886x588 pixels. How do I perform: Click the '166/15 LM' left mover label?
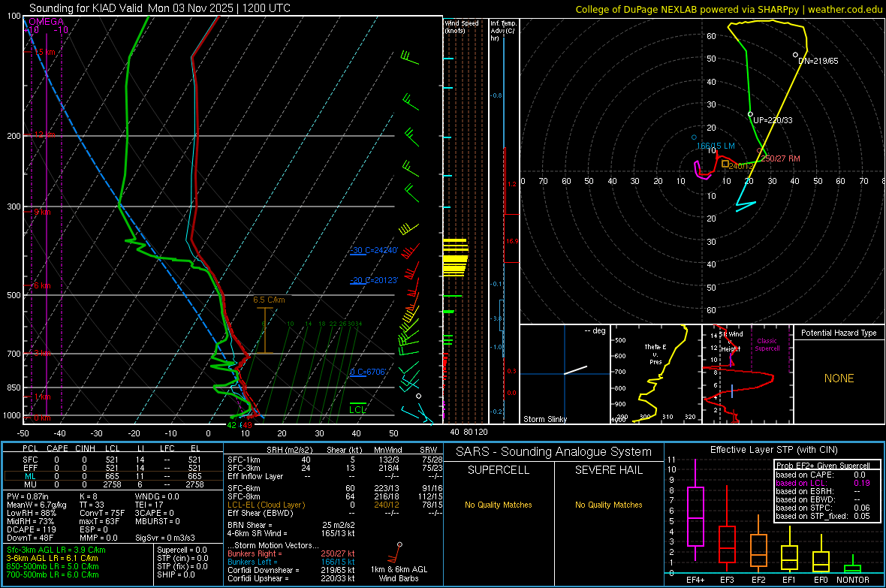tap(716, 146)
